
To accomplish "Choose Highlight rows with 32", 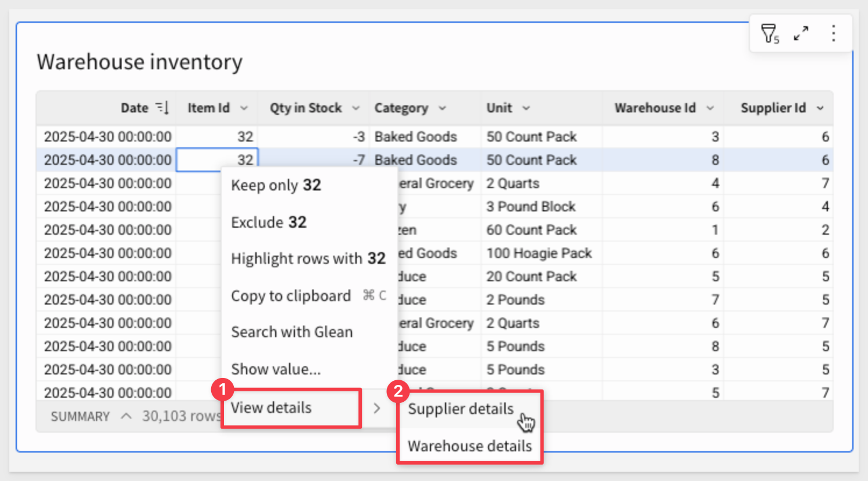I will click(x=308, y=259).
